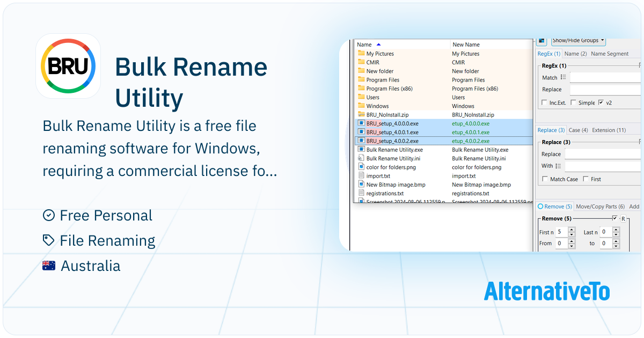Viewport: 644px width, 338px height.
Task: Select the Replace (3) tab
Action: (x=551, y=130)
